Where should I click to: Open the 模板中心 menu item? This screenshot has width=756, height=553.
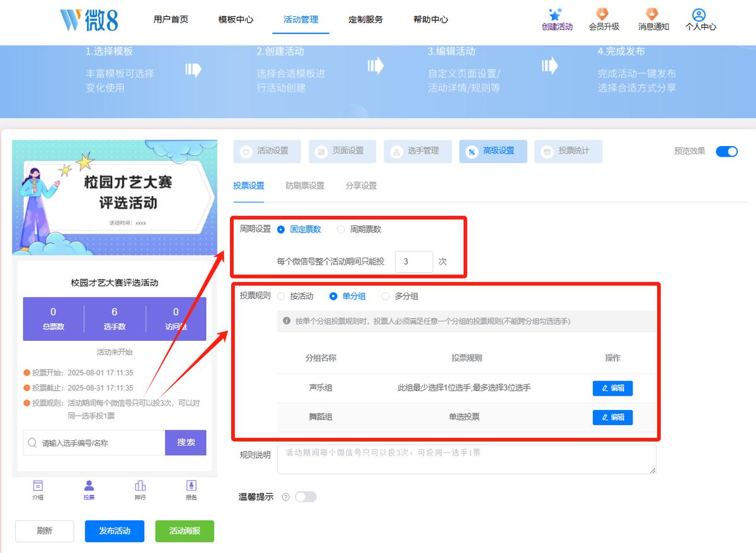(236, 20)
